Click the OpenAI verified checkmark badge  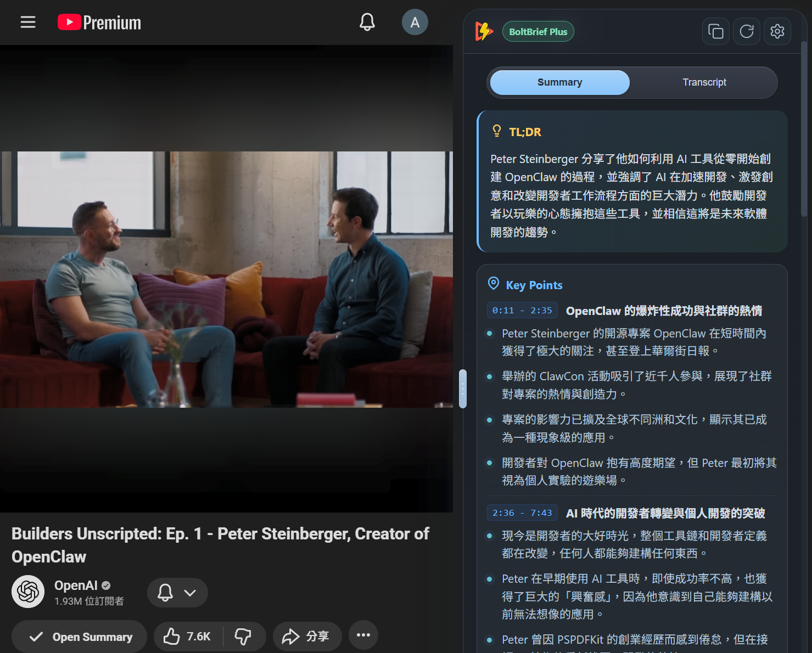click(x=106, y=586)
